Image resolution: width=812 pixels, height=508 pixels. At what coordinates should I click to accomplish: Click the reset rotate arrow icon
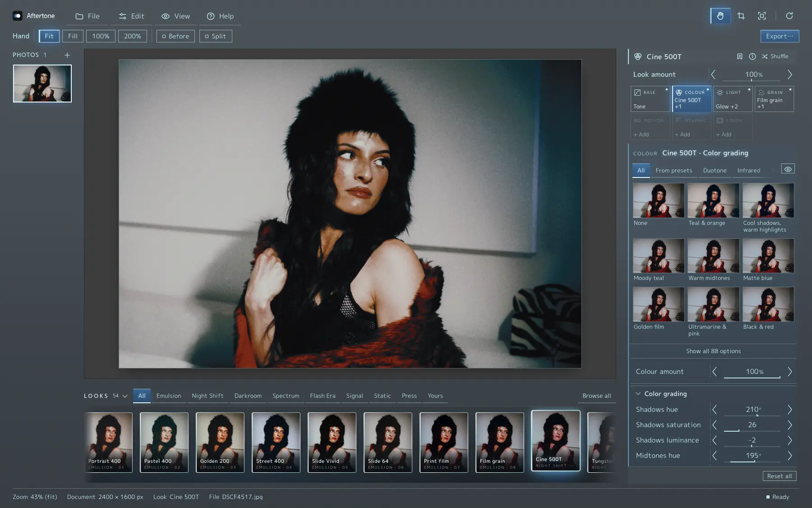coord(789,16)
